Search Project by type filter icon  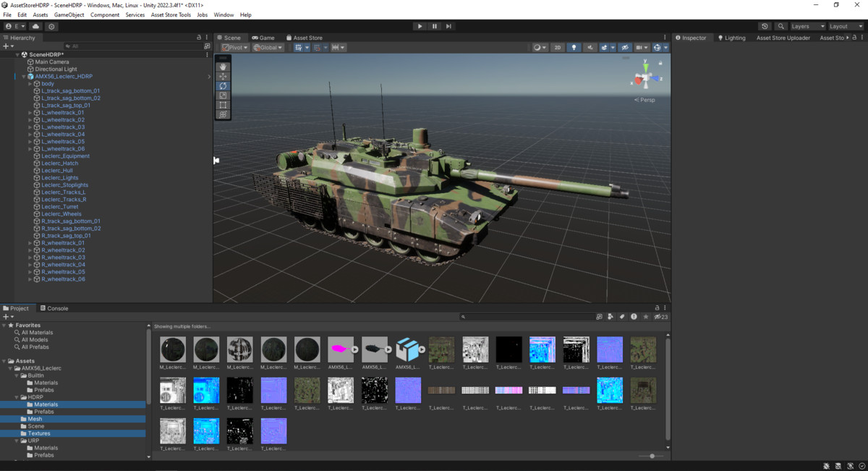pyautogui.click(x=611, y=317)
